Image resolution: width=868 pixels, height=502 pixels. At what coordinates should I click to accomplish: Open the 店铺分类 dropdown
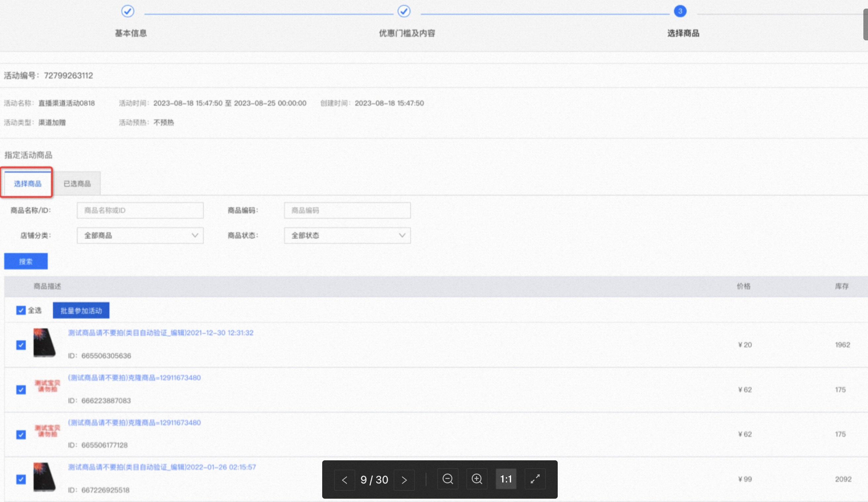click(x=140, y=235)
